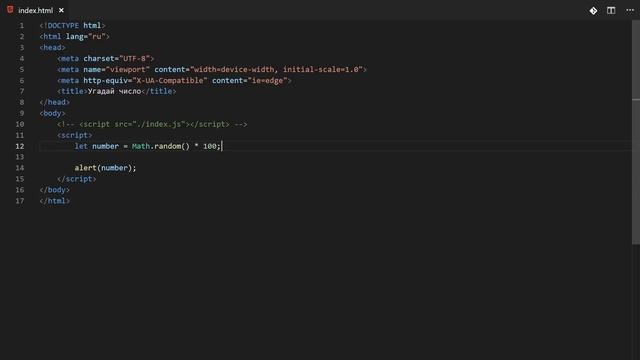Screen dimensions: 640x360
Task: Click line number 17 in the gutter
Action: (20, 201)
